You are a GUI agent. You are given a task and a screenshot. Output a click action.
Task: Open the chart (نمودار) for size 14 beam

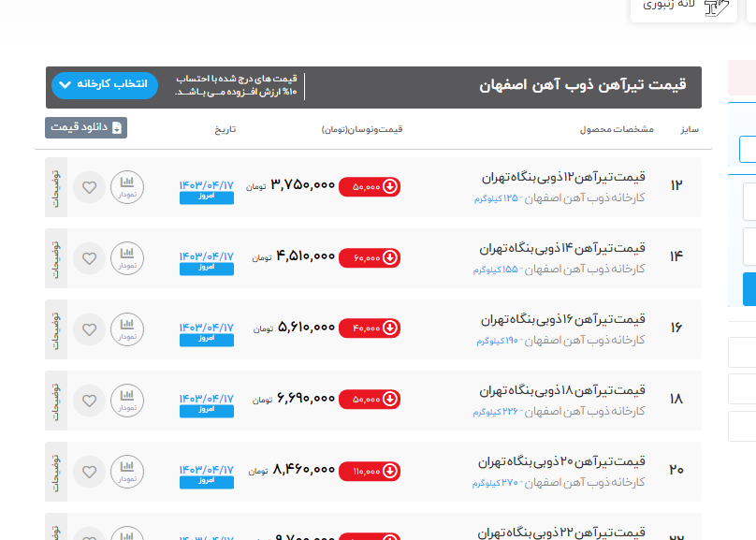tap(127, 258)
